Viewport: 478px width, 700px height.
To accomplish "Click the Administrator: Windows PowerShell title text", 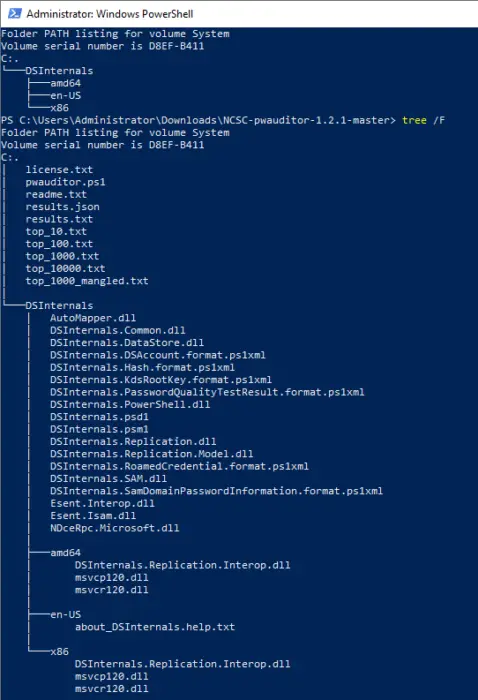I will click(110, 14).
